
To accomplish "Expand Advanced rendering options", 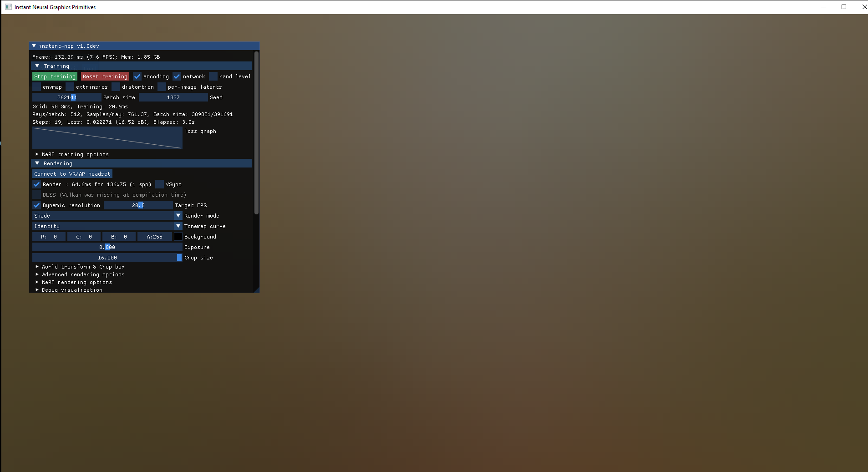I will tap(37, 274).
